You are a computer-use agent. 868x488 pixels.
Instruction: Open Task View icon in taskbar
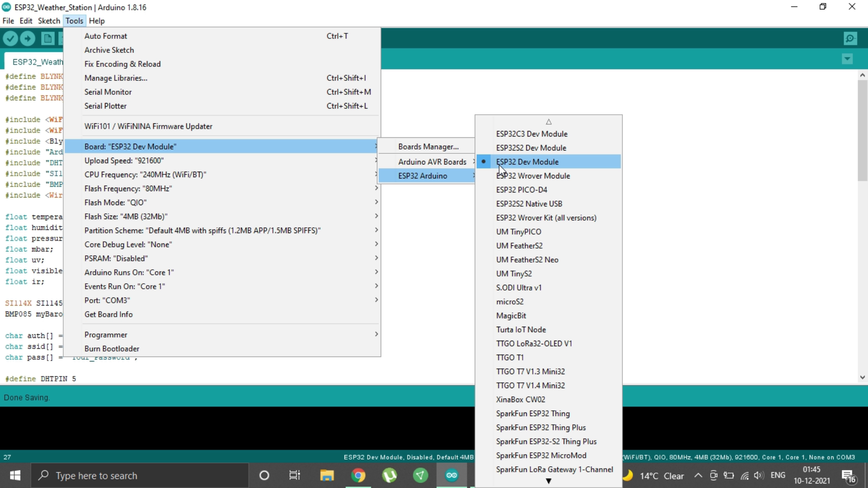pos(295,475)
